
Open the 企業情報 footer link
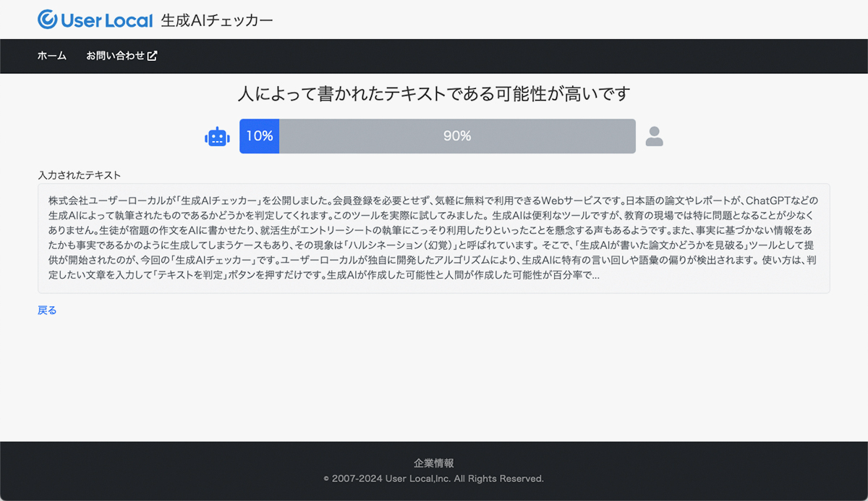[434, 463]
